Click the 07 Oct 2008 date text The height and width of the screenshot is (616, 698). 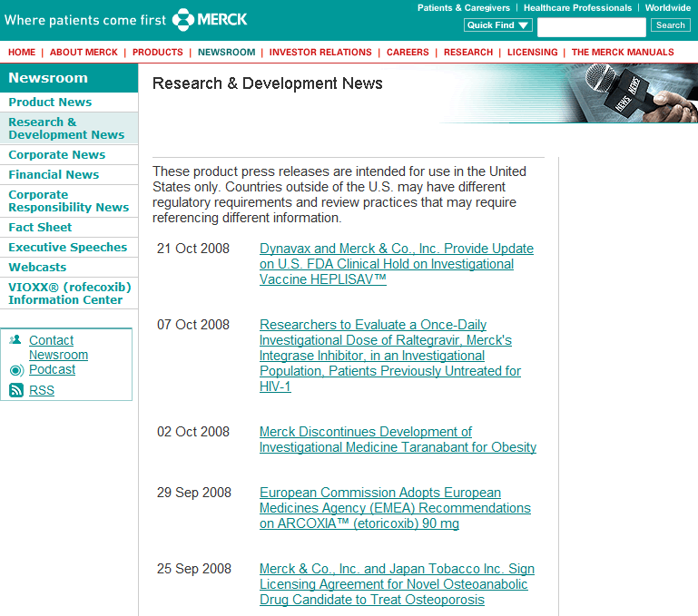pos(193,325)
